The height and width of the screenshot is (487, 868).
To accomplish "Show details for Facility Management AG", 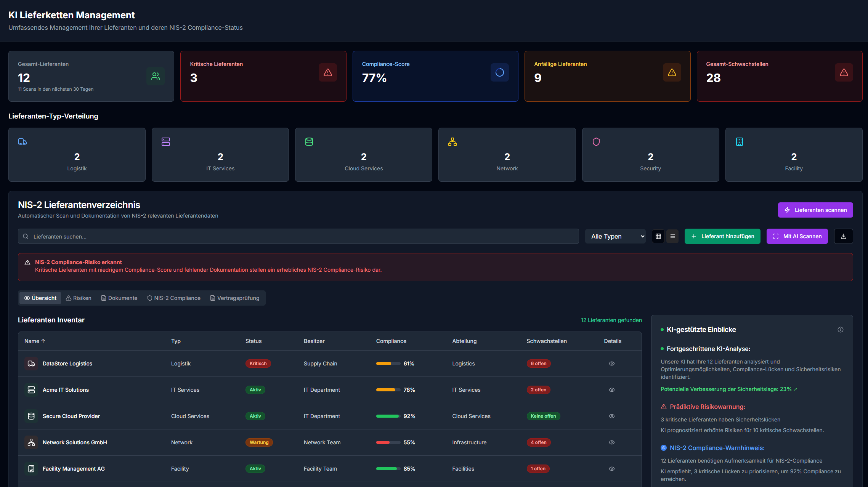I will point(612,469).
